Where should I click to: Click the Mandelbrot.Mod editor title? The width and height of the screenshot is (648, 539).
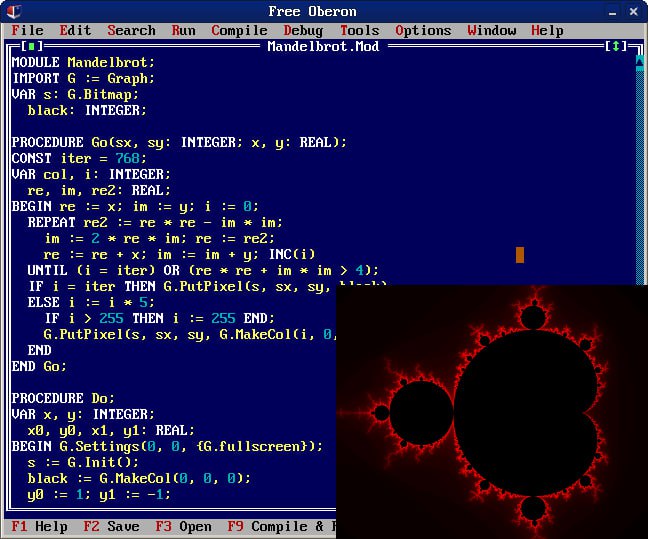coord(324,46)
